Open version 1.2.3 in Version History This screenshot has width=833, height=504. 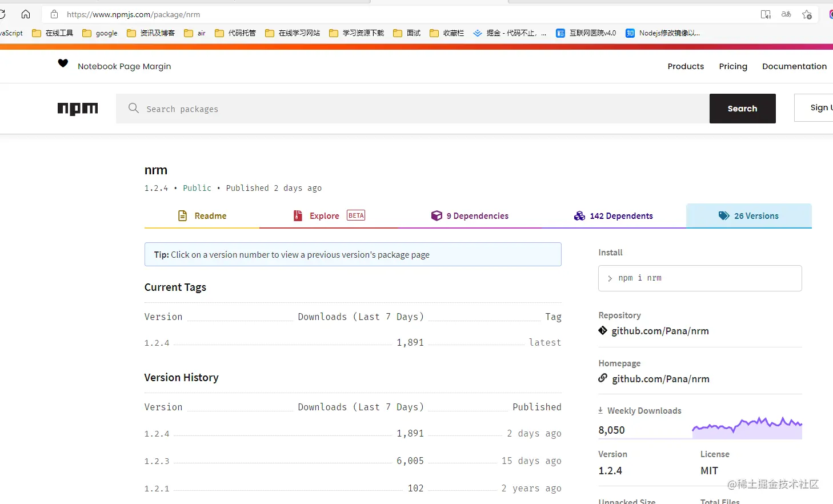point(157,461)
